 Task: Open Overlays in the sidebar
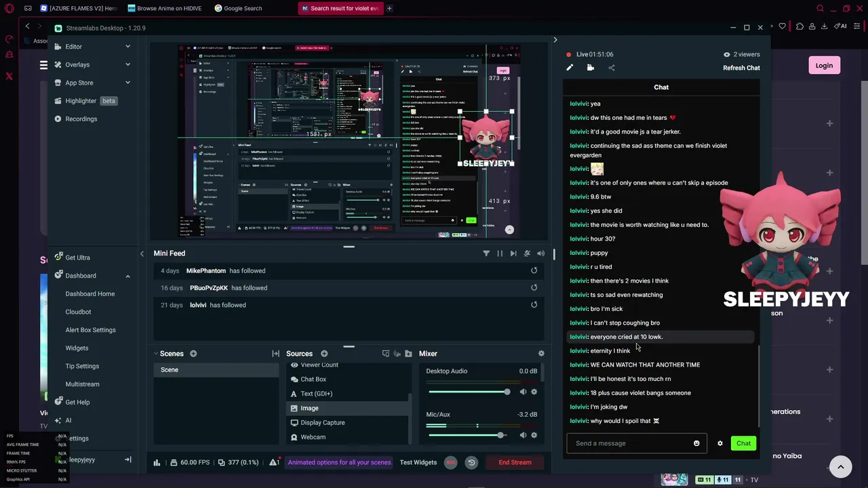77,64
